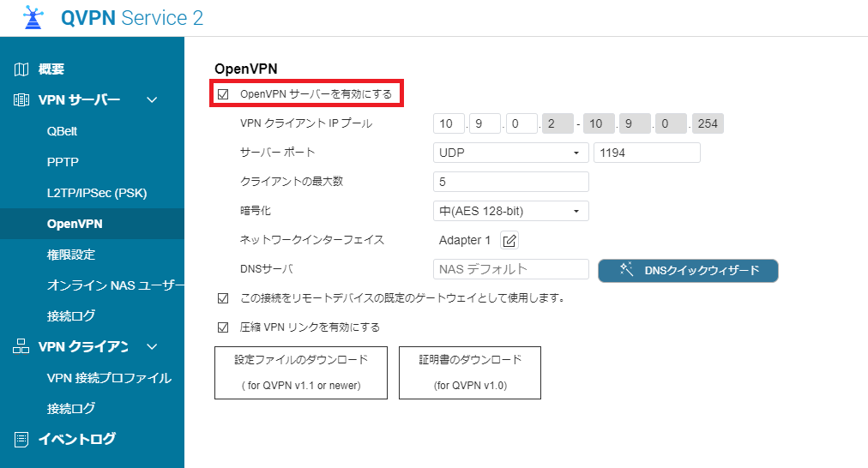
Task: Open VPN 接続プロファイル in sidebar
Action: (109, 378)
